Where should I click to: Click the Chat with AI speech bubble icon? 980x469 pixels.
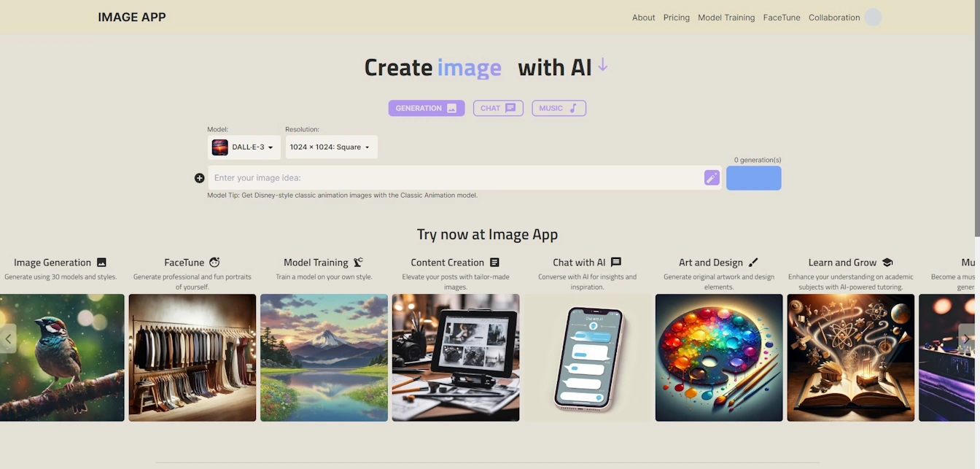[616, 263]
